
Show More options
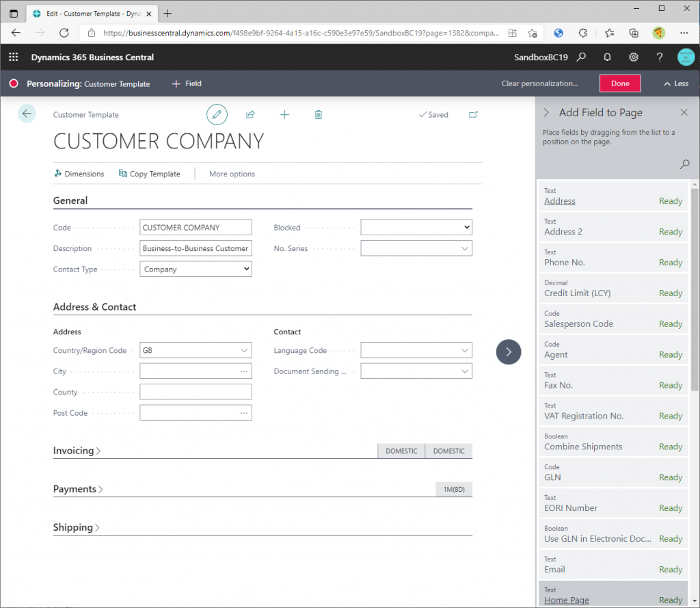pos(232,174)
